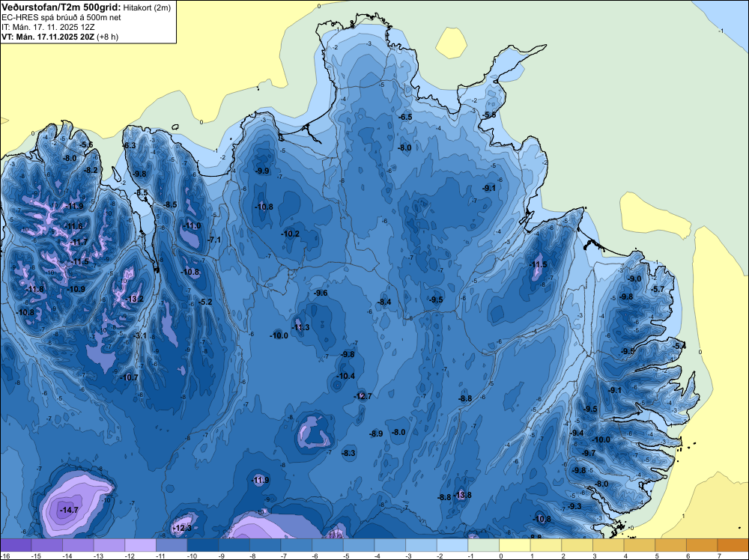Click the -10.7 temperature label
The image size is (749, 560).
[x=130, y=377]
